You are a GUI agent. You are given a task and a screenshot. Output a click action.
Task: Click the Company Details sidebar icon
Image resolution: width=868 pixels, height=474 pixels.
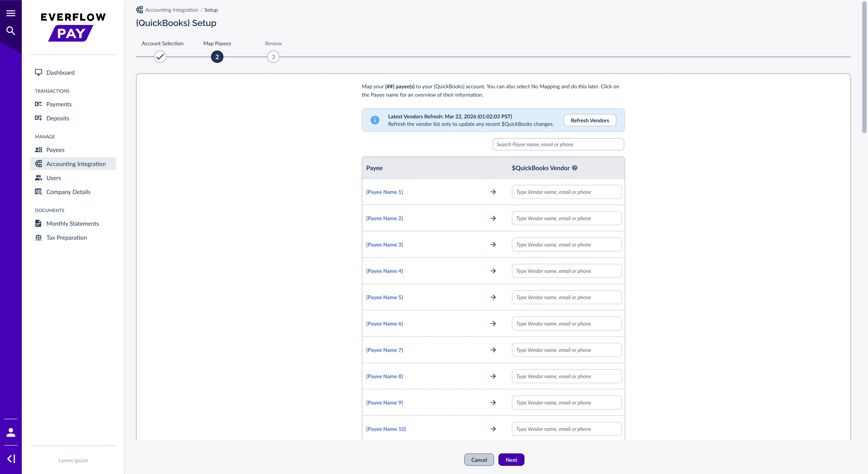coord(38,192)
